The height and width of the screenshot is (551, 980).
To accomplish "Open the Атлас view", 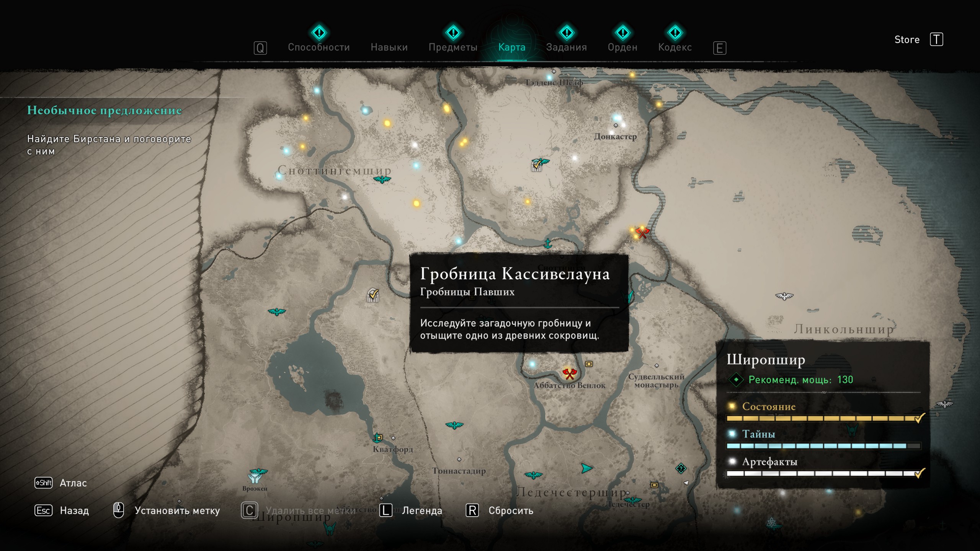I will tap(73, 483).
